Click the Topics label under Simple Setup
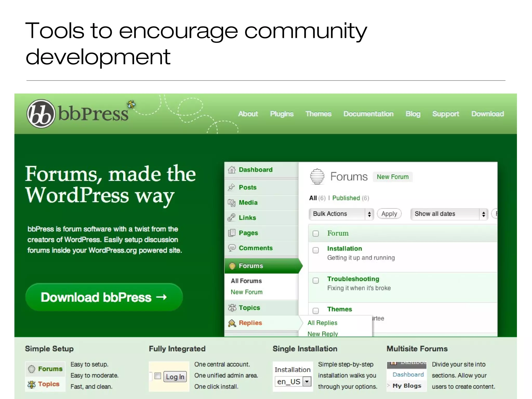Viewport: 532px width, 399px height. [x=49, y=384]
